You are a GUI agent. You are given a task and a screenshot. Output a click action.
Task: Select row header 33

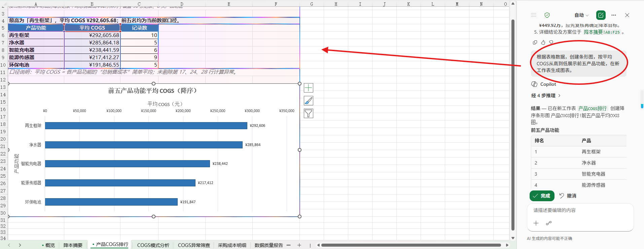click(3, 232)
